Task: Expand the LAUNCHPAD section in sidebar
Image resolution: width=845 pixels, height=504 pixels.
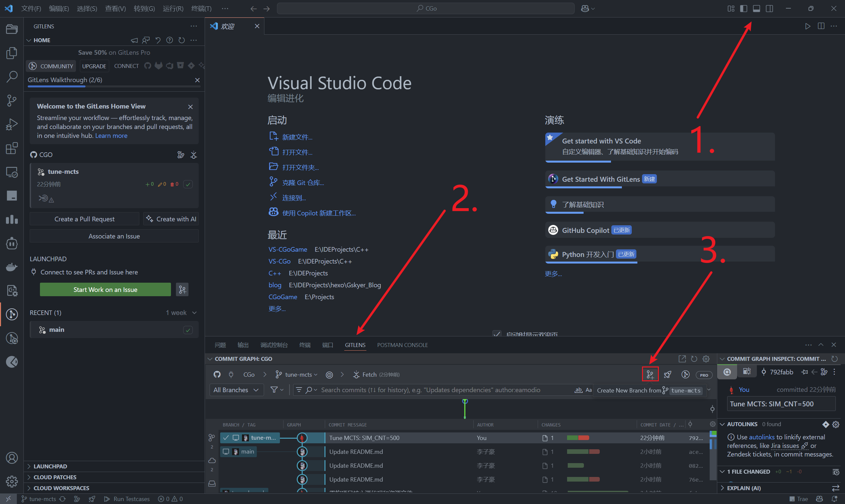Action: 114,466
